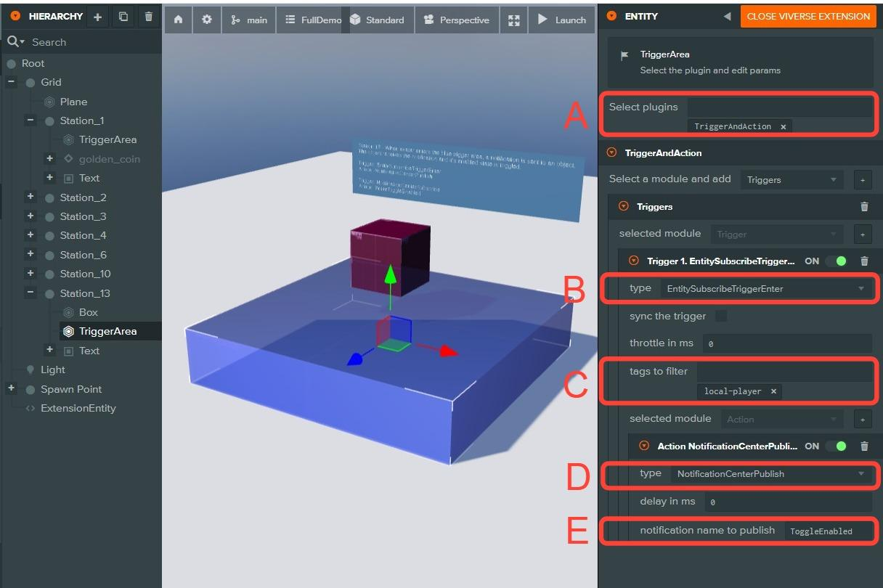The height and width of the screenshot is (588, 883).
Task: Delete the Triggers module with trash icon
Action: coord(864,207)
